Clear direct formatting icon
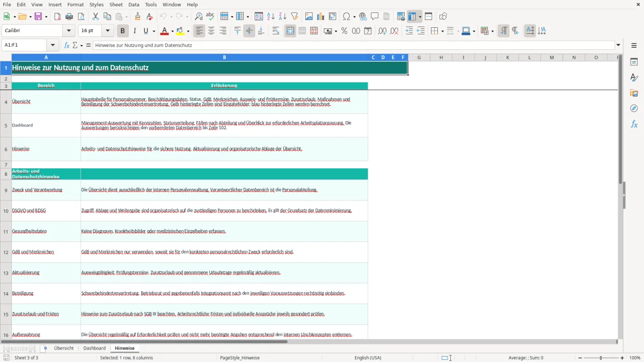Viewport: 644px width, 362px height. (x=149, y=17)
